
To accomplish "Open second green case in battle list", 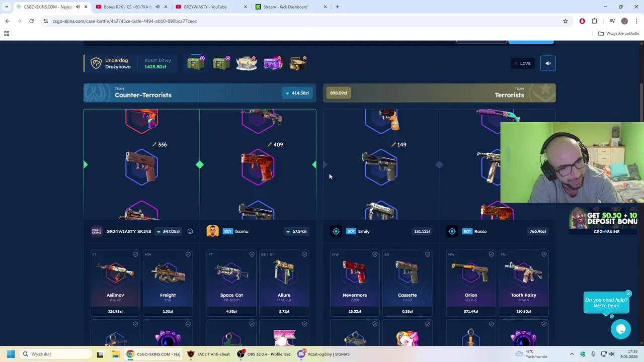I will [x=221, y=63].
